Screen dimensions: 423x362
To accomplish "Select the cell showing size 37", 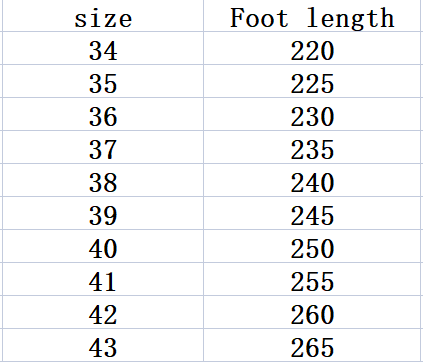I will point(103,147).
